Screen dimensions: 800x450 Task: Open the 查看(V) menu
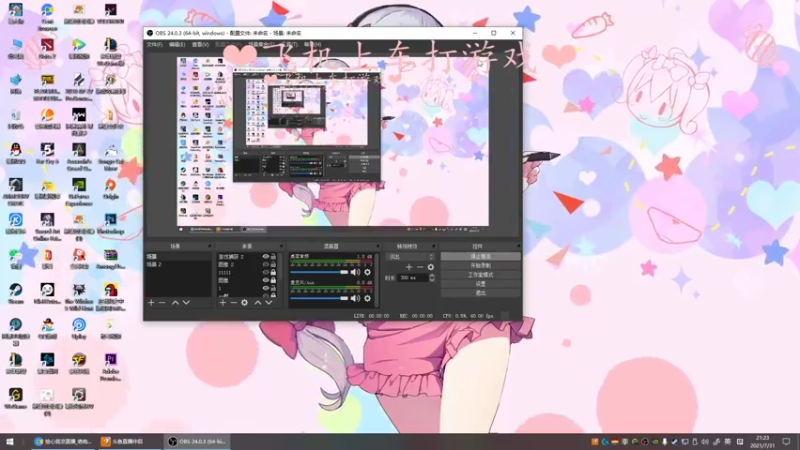(200, 45)
